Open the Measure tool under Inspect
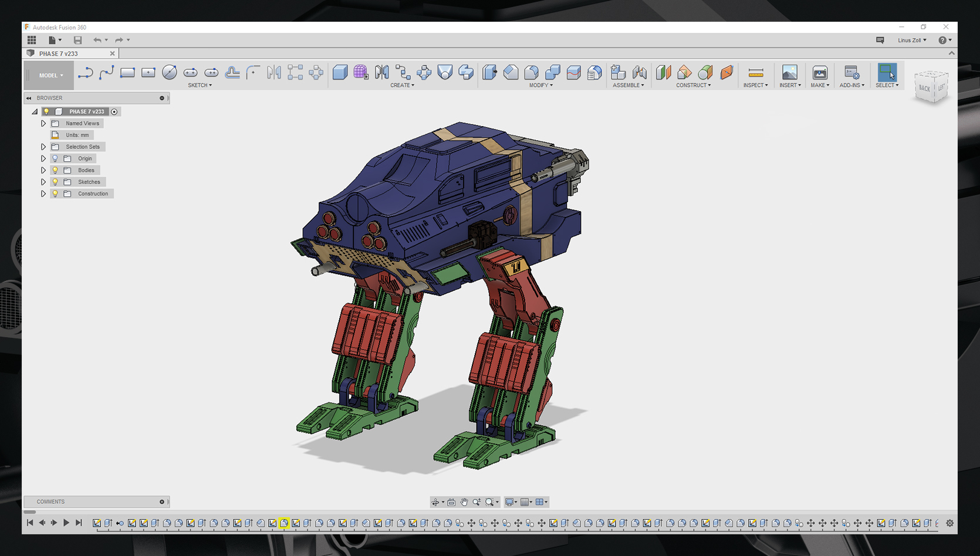This screenshot has height=556, width=980. (x=755, y=72)
